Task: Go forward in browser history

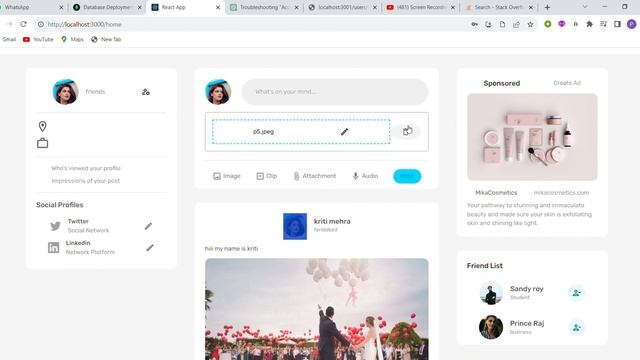Action: tap(9, 24)
